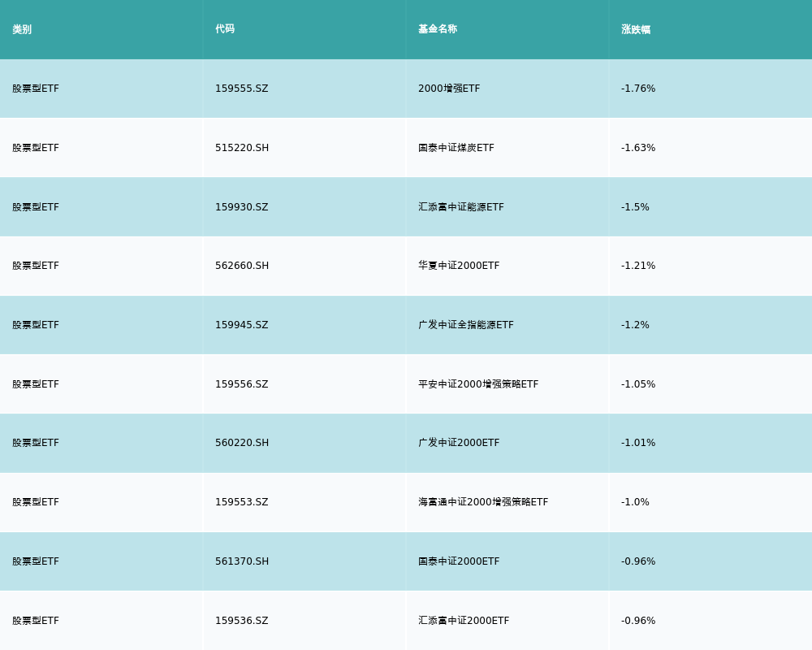The height and width of the screenshot is (650, 812).
Task: Click the 基金名称 column header
Action: click(438, 29)
